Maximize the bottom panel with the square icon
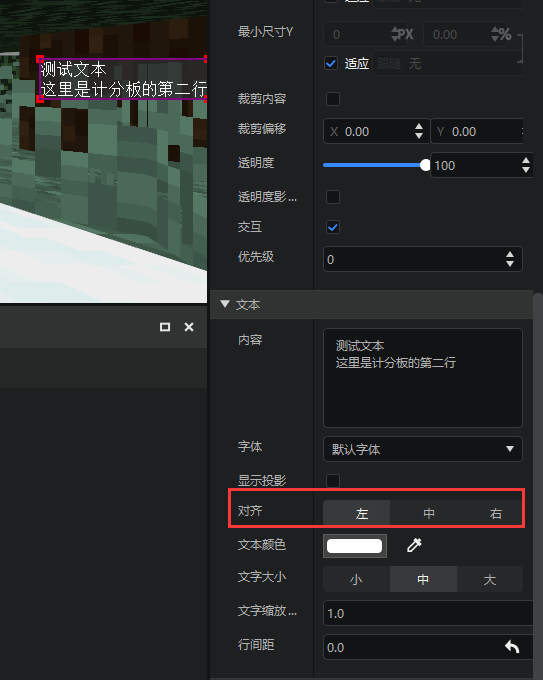 click(165, 327)
